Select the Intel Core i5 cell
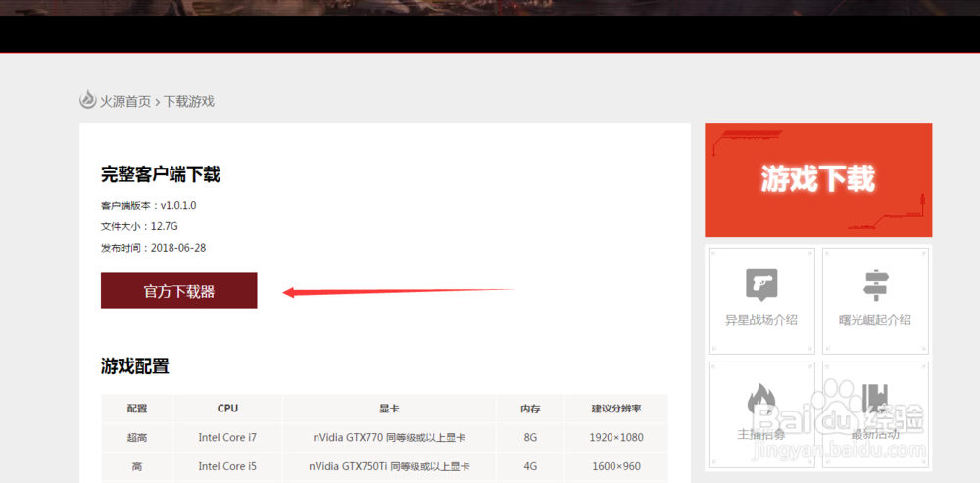980x483 pixels. click(227, 466)
